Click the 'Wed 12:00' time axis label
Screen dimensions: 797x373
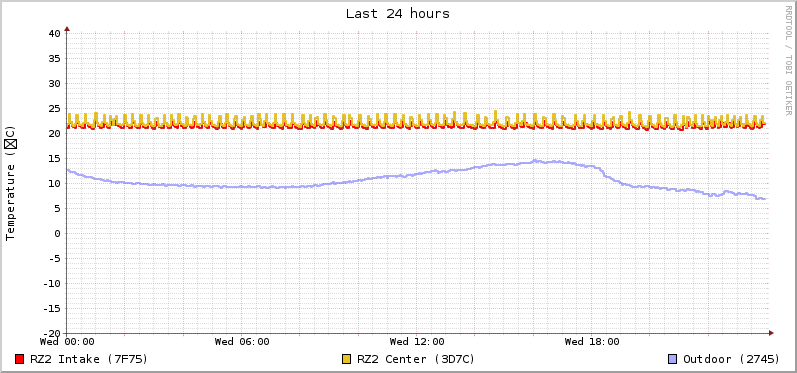(417, 342)
